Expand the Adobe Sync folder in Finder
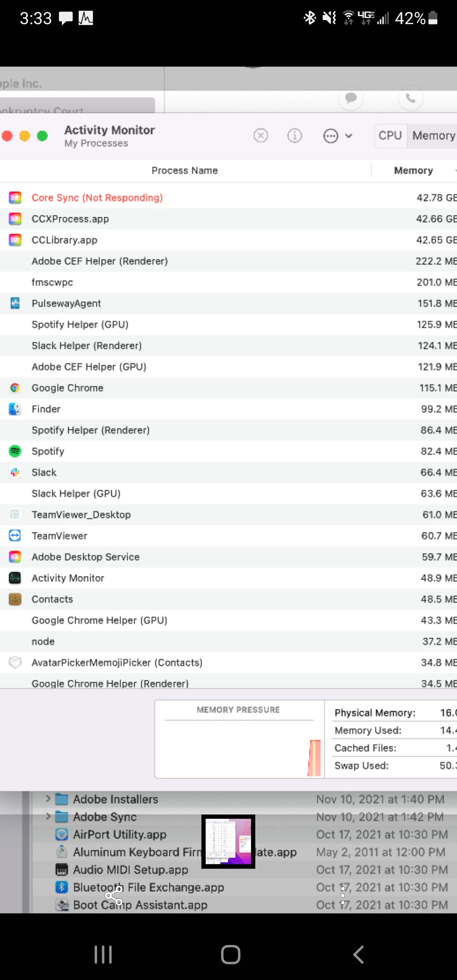Viewport: 457px width, 980px height. pyautogui.click(x=48, y=816)
